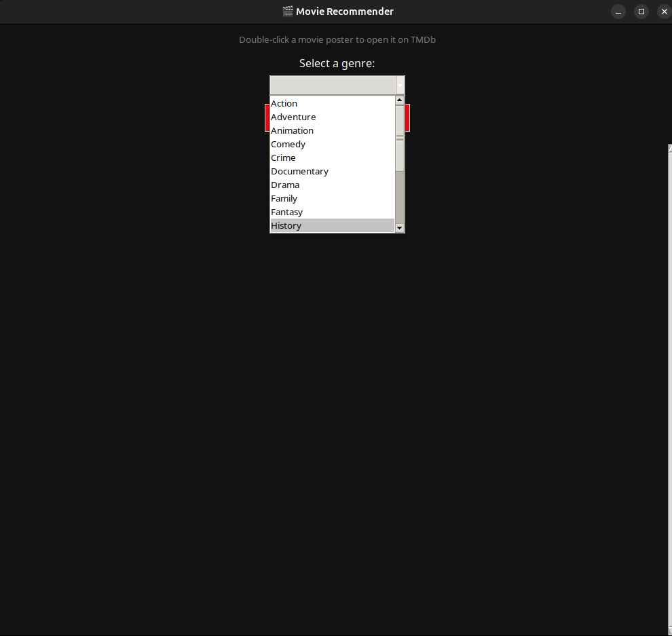Select Documentary in the genre list
This screenshot has width=672, height=636.
[332, 172]
